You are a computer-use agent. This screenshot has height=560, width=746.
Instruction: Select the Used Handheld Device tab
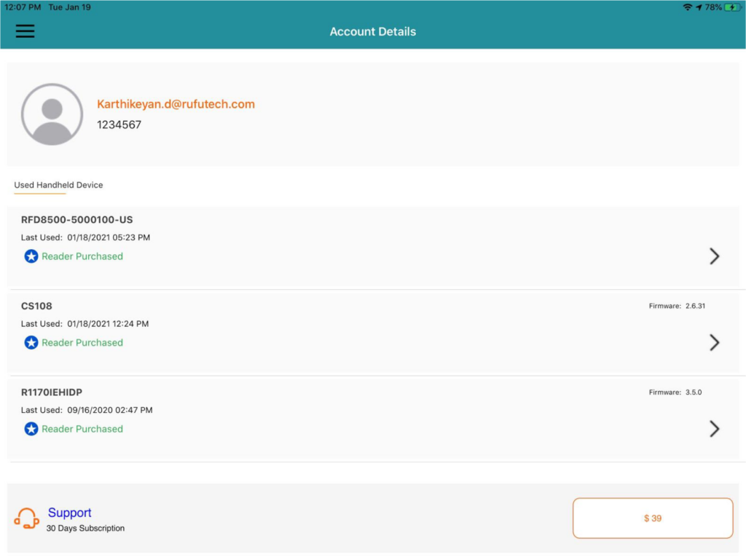[x=58, y=185]
